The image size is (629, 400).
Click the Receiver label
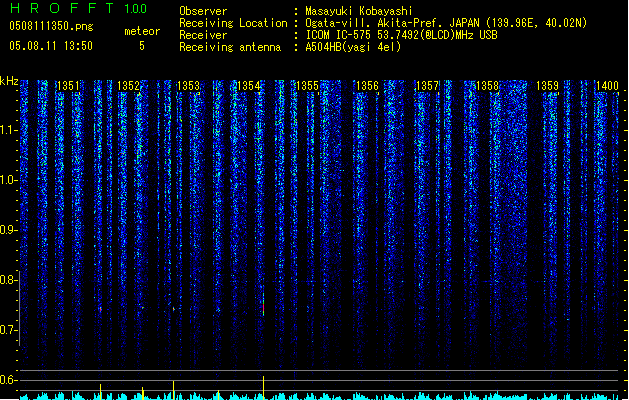[203, 35]
